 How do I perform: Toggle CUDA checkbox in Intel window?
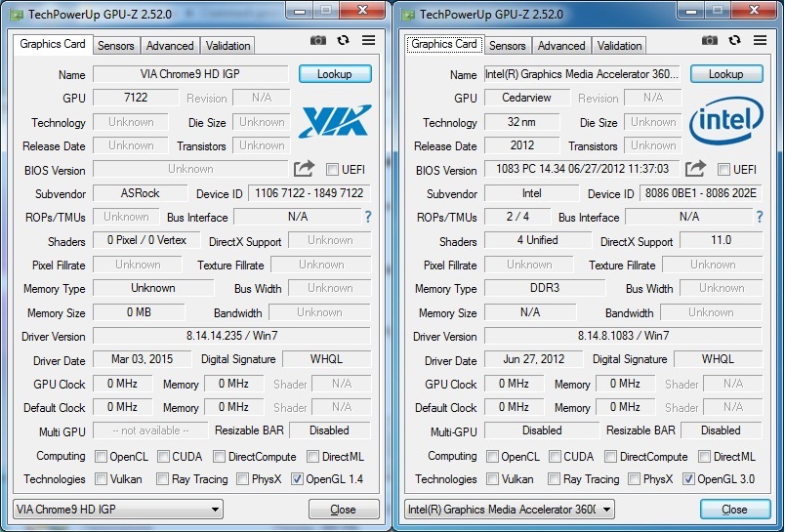(555, 457)
